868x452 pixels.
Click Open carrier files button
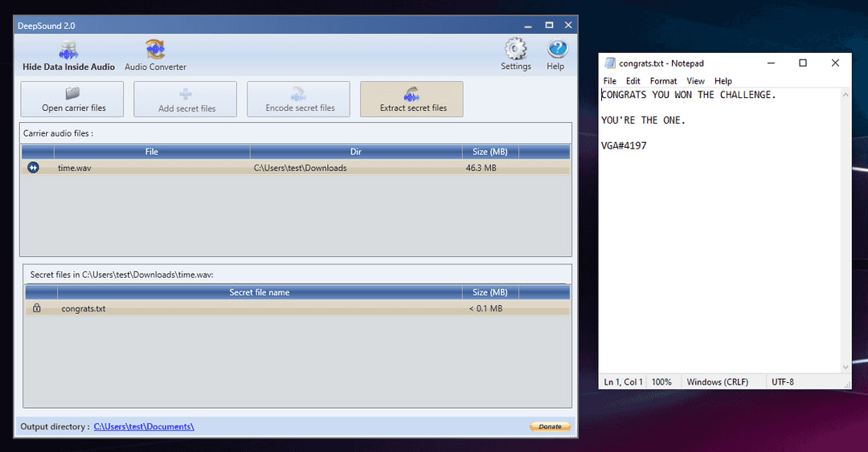tap(72, 99)
